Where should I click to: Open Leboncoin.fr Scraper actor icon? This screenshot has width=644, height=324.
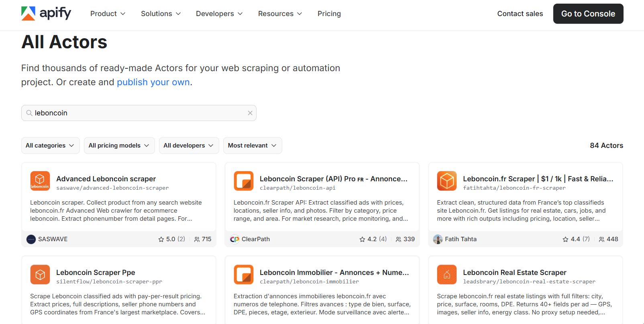pos(447,181)
